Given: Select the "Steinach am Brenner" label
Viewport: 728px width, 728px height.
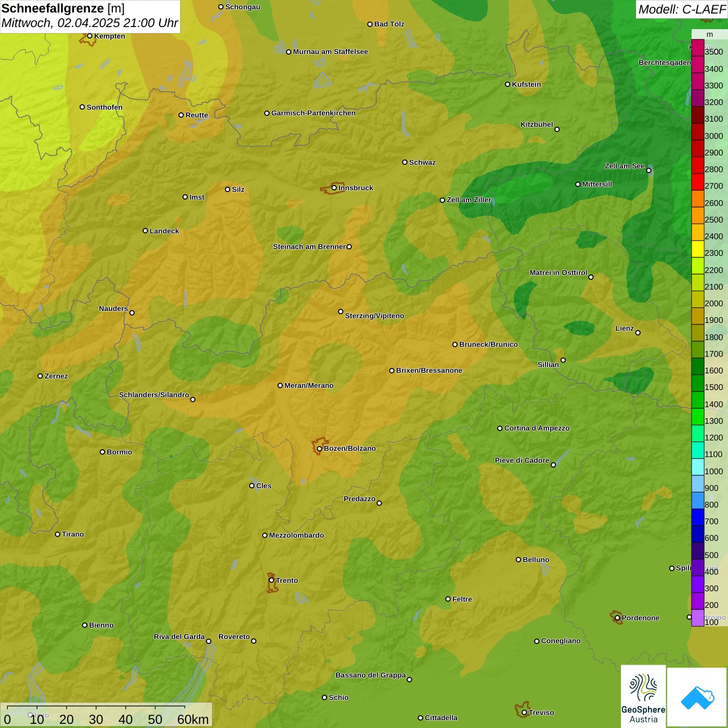Looking at the screenshot, I should click(309, 246).
